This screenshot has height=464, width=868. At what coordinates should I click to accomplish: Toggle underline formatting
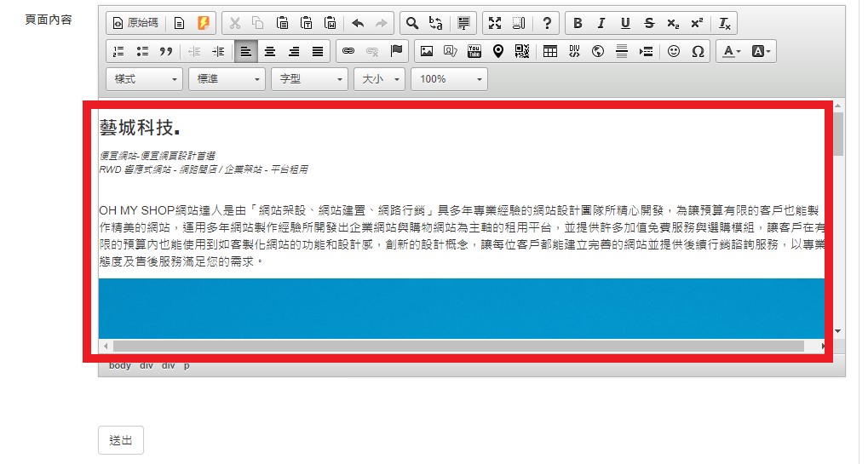click(625, 23)
